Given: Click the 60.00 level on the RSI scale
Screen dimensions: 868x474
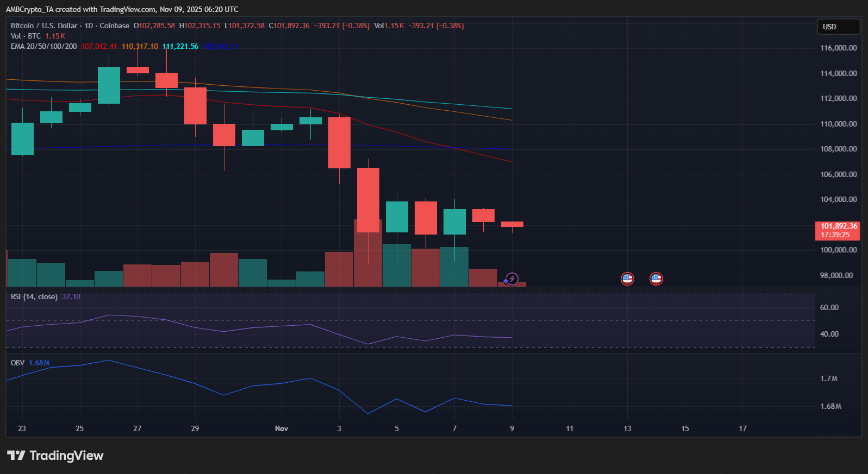Looking at the screenshot, I should click(x=829, y=307).
